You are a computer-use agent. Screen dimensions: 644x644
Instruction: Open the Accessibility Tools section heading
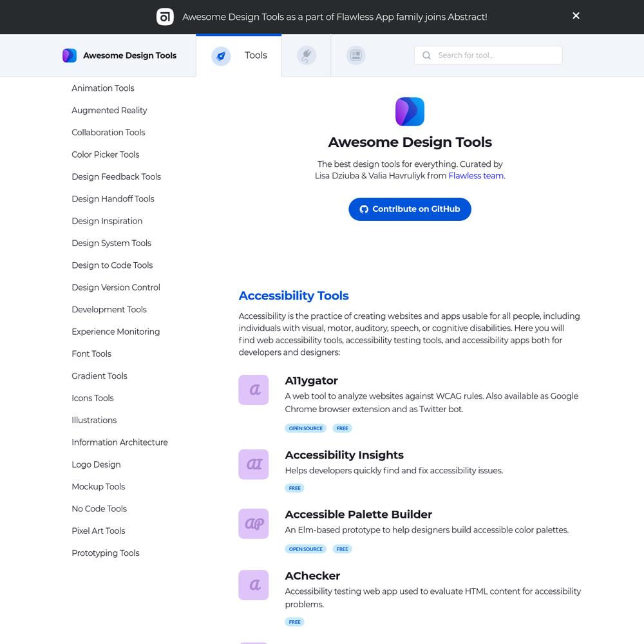(x=294, y=296)
